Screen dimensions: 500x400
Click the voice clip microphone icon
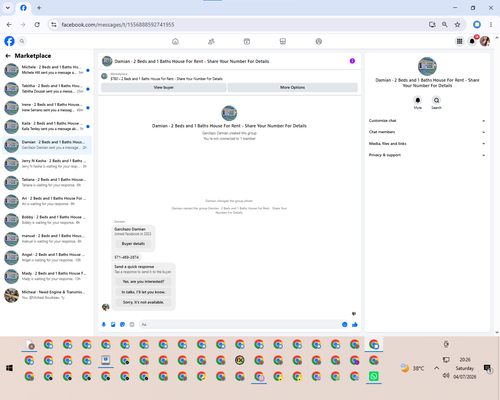tap(104, 324)
